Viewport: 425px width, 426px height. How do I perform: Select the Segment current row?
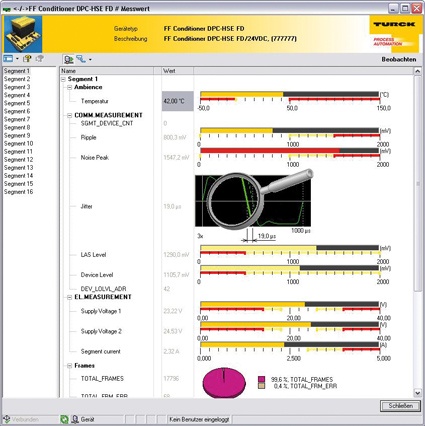point(100,351)
